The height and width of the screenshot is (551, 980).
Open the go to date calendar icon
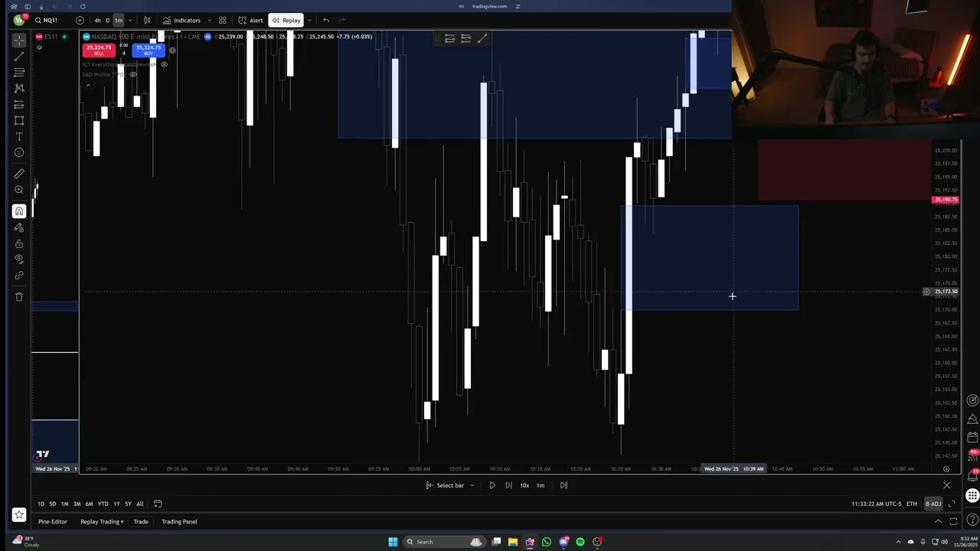coord(158,504)
